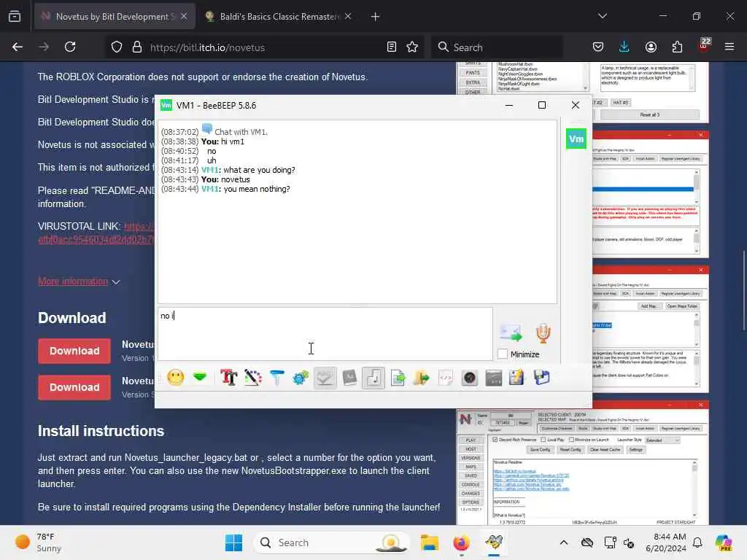Click the notepad with pencil icon
The width and height of the screenshot is (747, 560).
[x=517, y=378]
